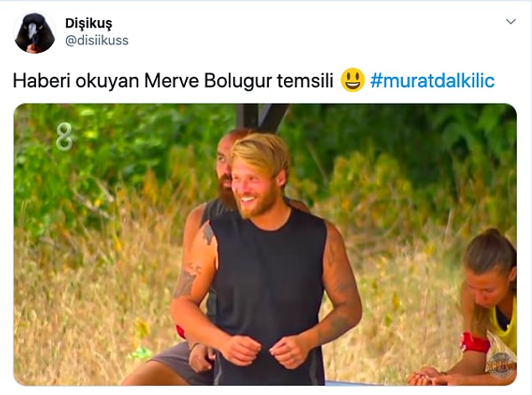This screenshot has height=395, width=532.
Task: Click the smiley emoji in the tweet
Action: click(353, 80)
